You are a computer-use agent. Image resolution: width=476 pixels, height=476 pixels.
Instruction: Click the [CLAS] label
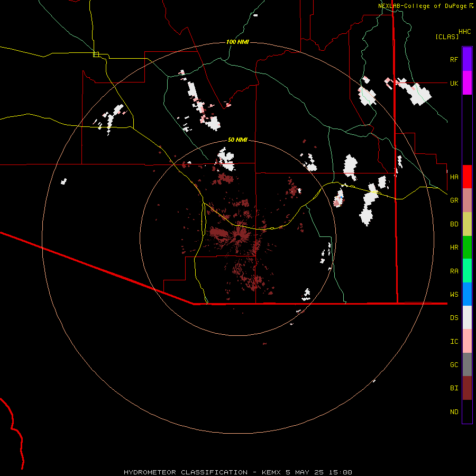pyautogui.click(x=447, y=36)
